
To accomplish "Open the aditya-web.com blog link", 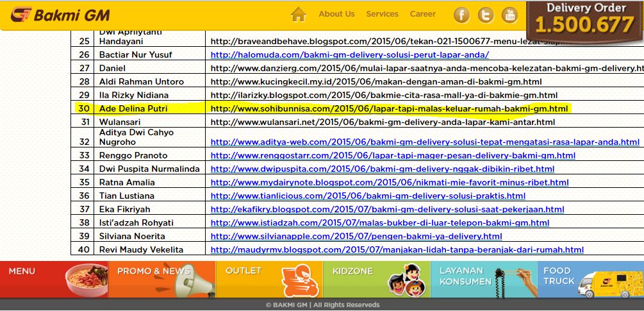I will [425, 142].
